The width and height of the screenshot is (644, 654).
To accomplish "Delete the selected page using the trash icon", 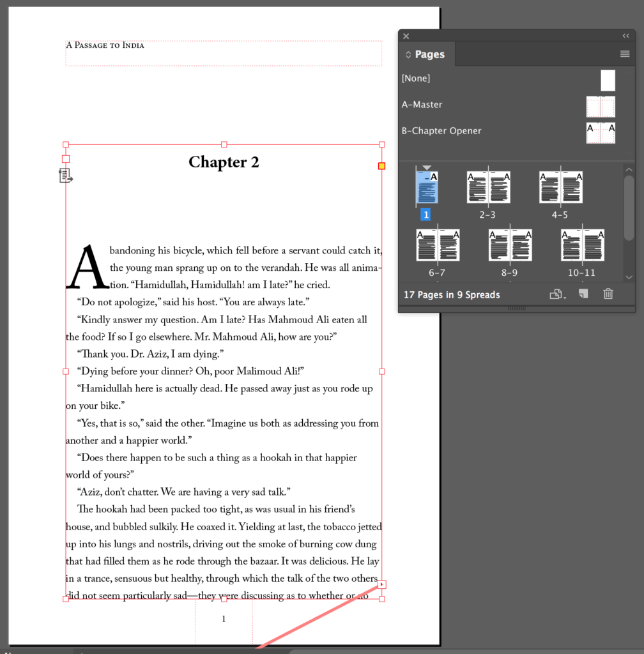I will [x=608, y=293].
